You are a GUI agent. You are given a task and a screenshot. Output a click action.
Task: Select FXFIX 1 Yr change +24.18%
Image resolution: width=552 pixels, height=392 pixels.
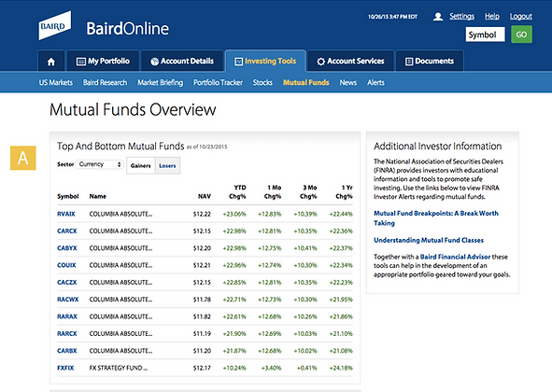(x=341, y=368)
